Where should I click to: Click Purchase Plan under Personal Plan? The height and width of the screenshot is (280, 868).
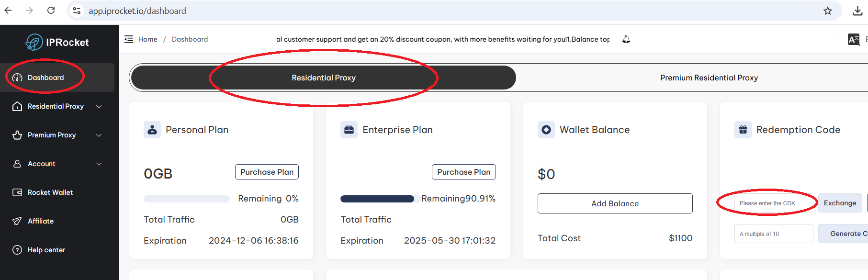point(267,172)
